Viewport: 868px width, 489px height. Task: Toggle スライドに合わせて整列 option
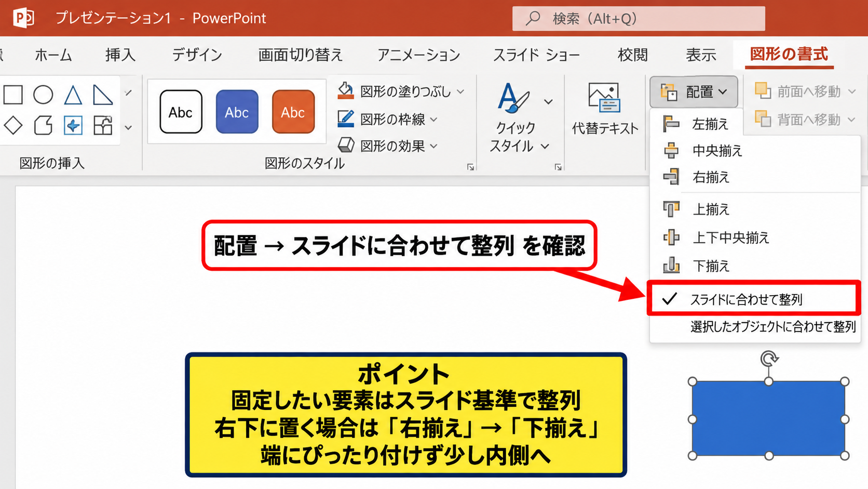click(x=755, y=299)
